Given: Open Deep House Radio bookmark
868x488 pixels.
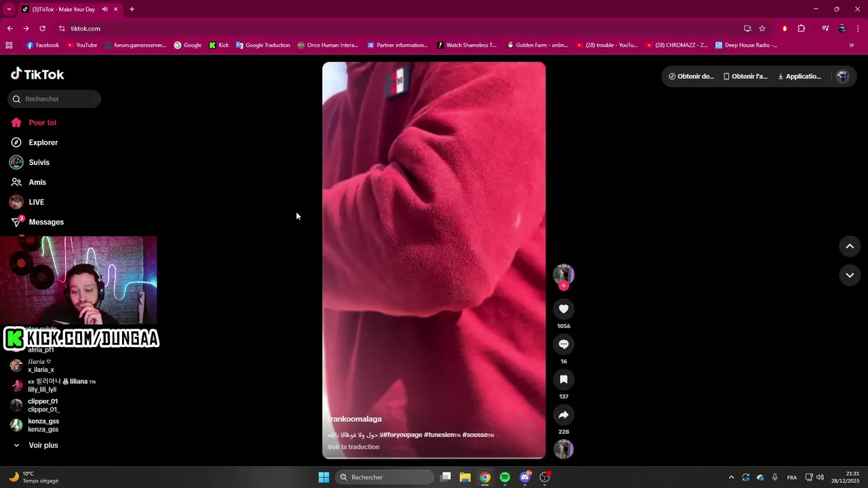Looking at the screenshot, I should (746, 45).
